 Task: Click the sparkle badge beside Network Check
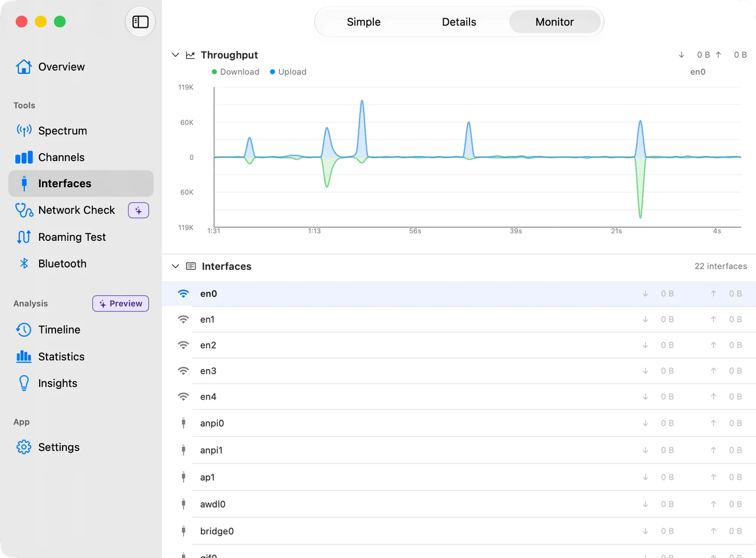coord(139,210)
